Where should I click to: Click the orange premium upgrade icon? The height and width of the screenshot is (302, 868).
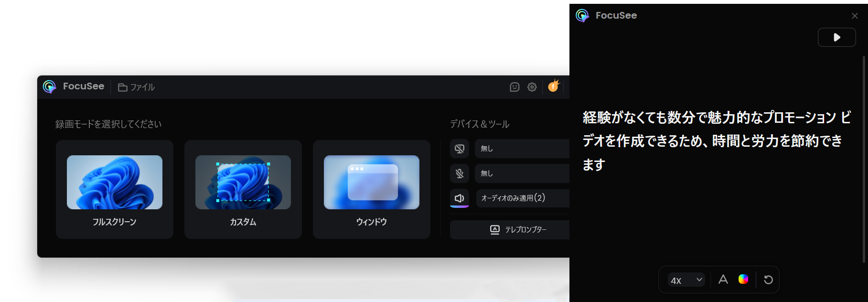[553, 86]
